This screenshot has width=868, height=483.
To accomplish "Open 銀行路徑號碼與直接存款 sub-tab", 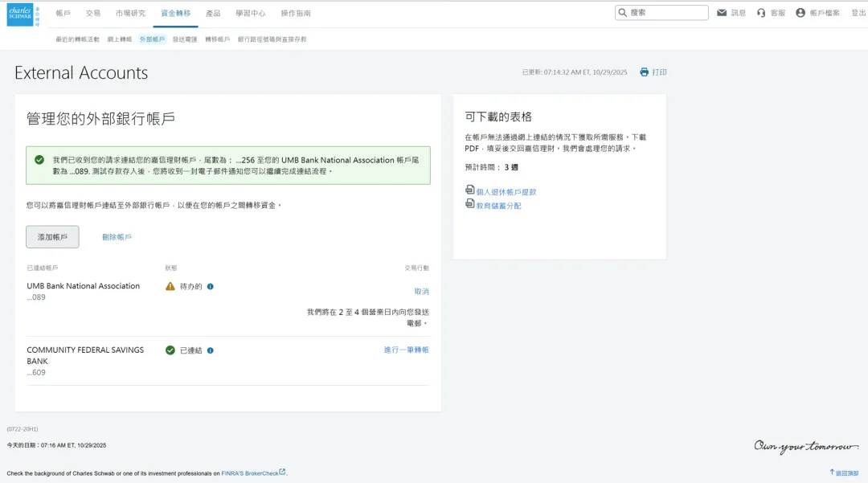I will tap(272, 39).
